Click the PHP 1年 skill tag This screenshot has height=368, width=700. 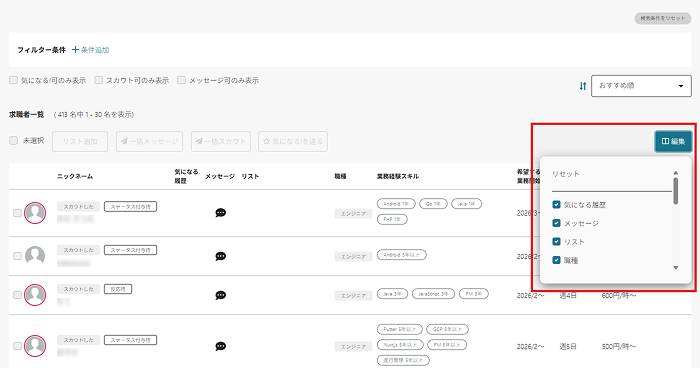click(392, 219)
